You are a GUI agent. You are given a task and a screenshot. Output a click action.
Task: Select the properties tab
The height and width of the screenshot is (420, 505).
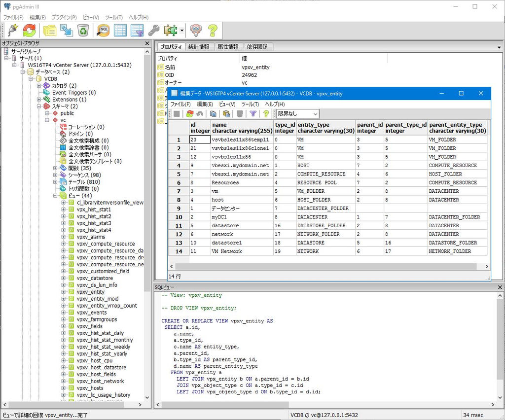click(171, 47)
